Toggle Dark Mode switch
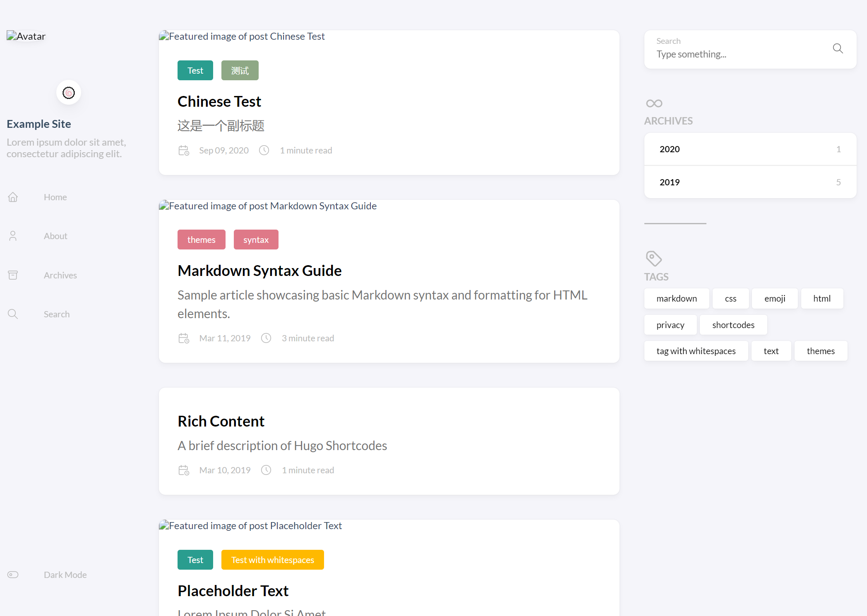Screen dimensions: 867x616 tap(13, 575)
